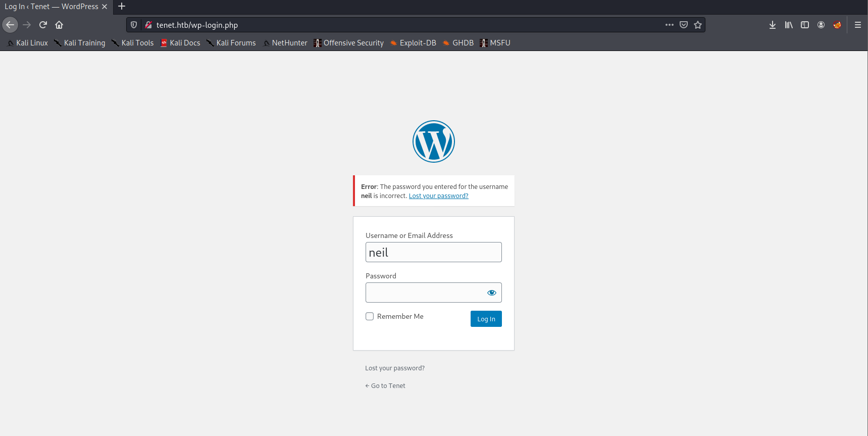Open the Firefox hamburger menu
Image resolution: width=868 pixels, height=436 pixels.
click(858, 25)
